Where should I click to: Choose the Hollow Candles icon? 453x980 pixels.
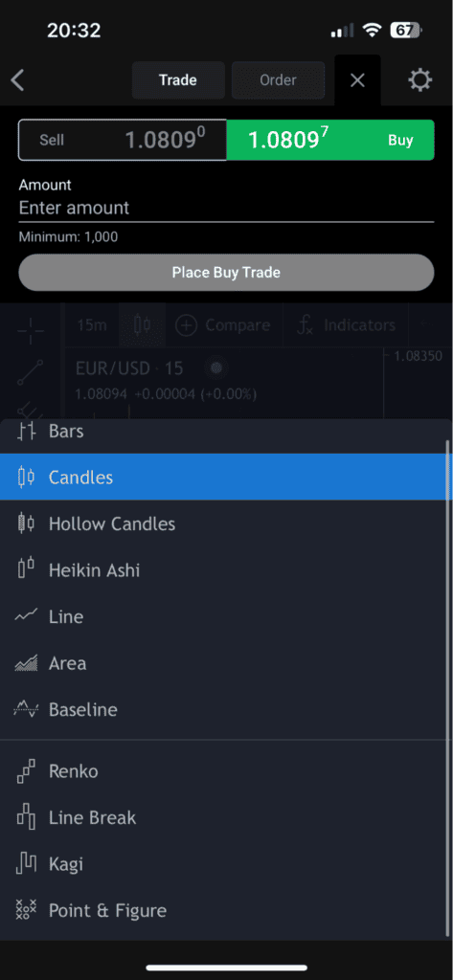pyautogui.click(x=26, y=523)
